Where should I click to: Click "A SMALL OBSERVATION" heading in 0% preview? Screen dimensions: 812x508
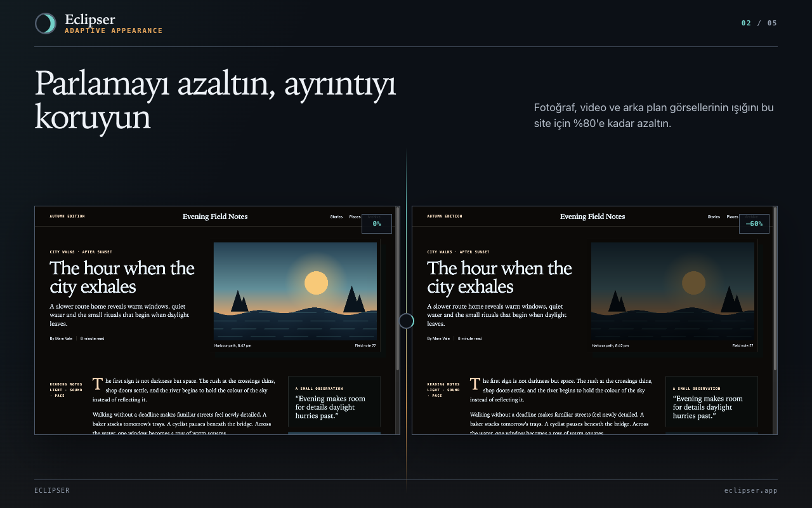click(319, 389)
